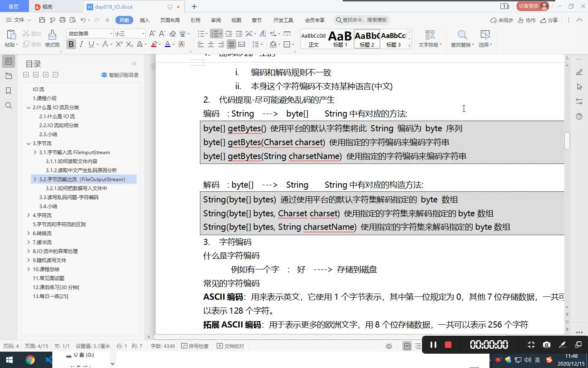The width and height of the screenshot is (588, 368).
Task: Open the font name dropdown
Action: coord(111,34)
